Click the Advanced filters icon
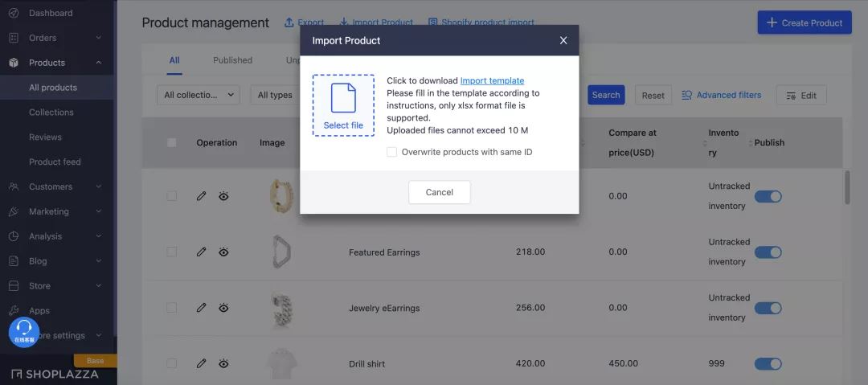Screen dimensions: 868x385 point(687,96)
